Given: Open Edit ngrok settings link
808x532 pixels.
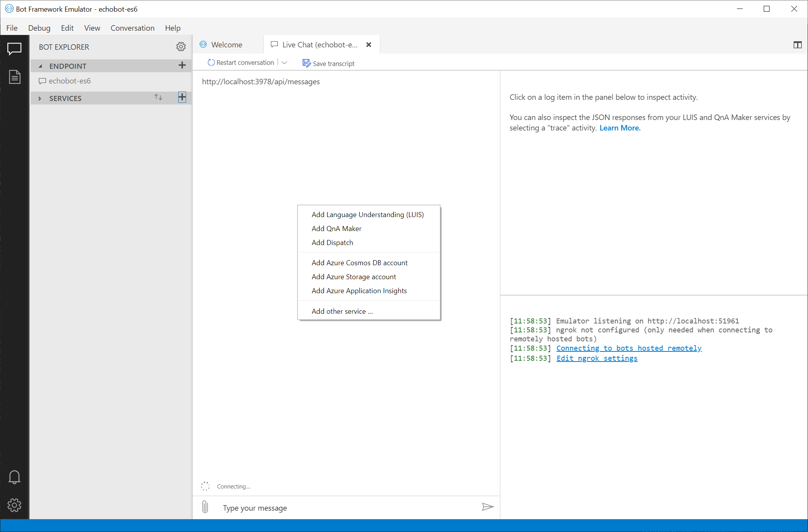Looking at the screenshot, I should point(597,358).
